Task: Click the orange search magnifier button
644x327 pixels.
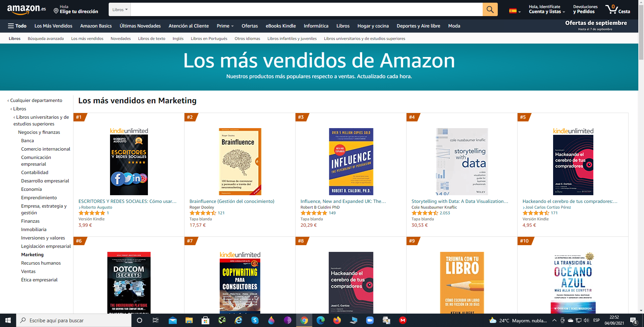Action: click(x=490, y=9)
